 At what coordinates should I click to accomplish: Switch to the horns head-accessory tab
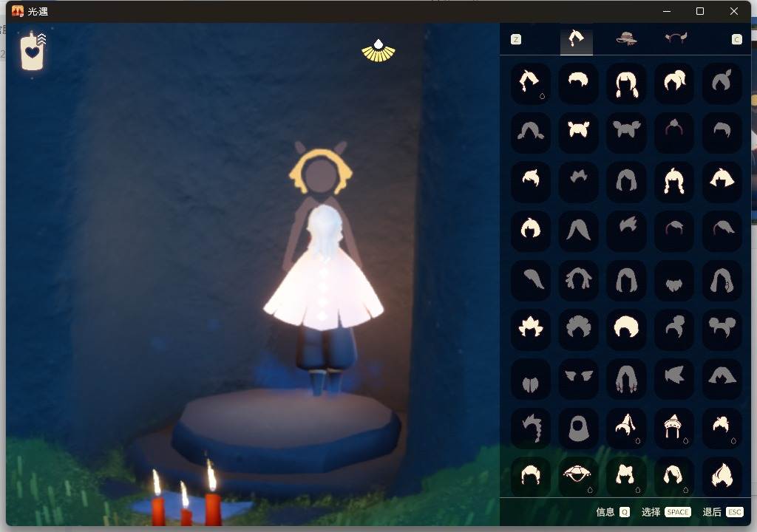coord(676,38)
